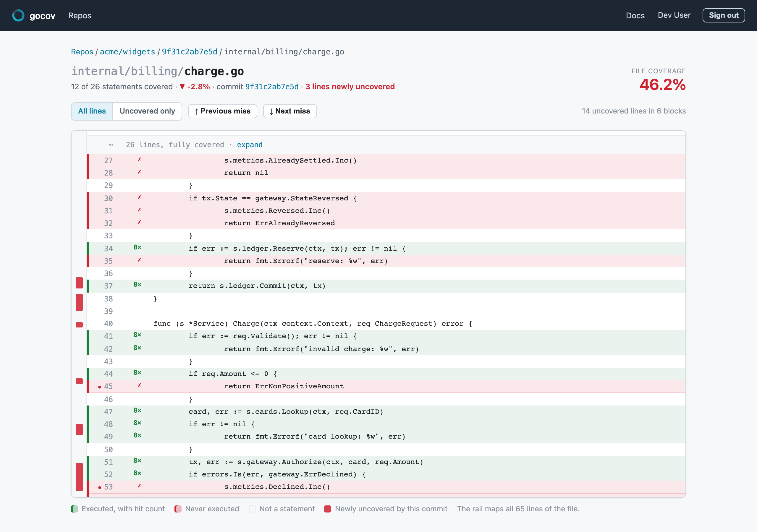This screenshot has width=757, height=532.
Task: Click rail marker beside line 37
Action: tap(79, 283)
